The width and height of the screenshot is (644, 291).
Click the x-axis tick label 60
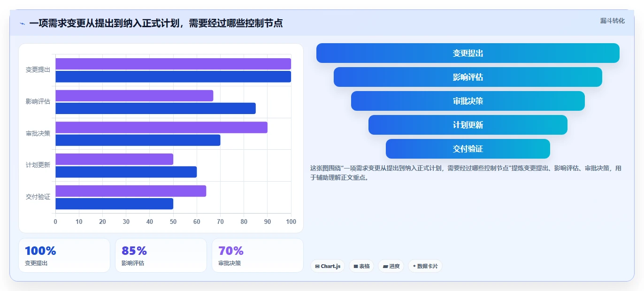197,222
